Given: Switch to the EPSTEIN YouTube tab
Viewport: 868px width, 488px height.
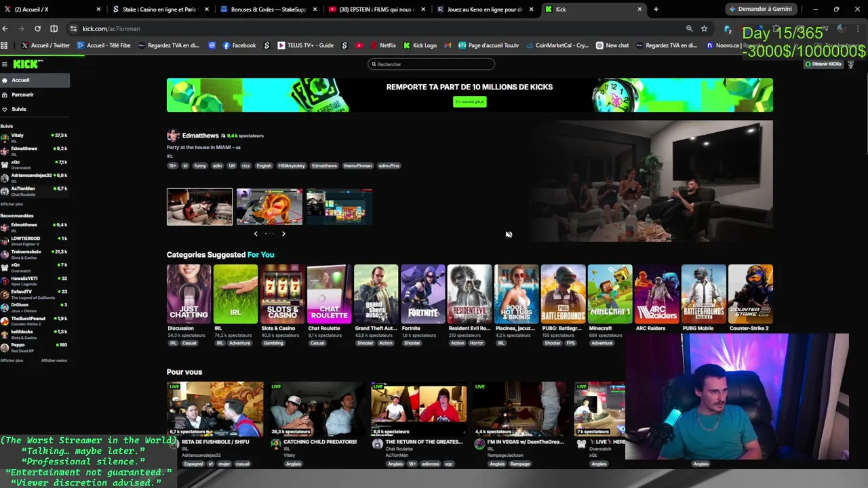Looking at the screenshot, I should click(x=376, y=9).
